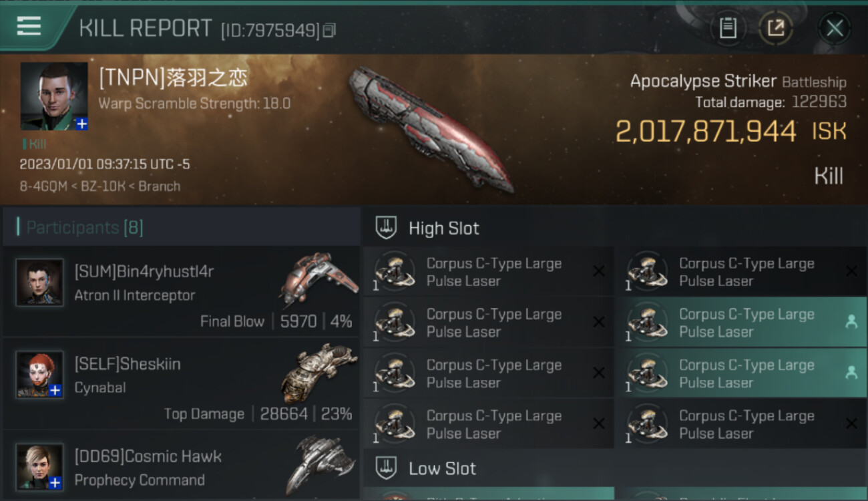Select first Corpus C-Type Large Pulse Laser

click(488, 272)
